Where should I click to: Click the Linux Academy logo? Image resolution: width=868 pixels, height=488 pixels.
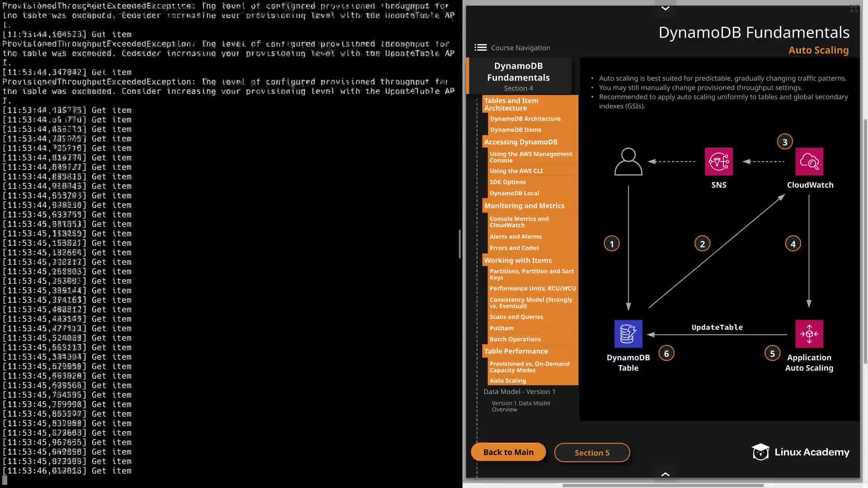[x=800, y=452]
